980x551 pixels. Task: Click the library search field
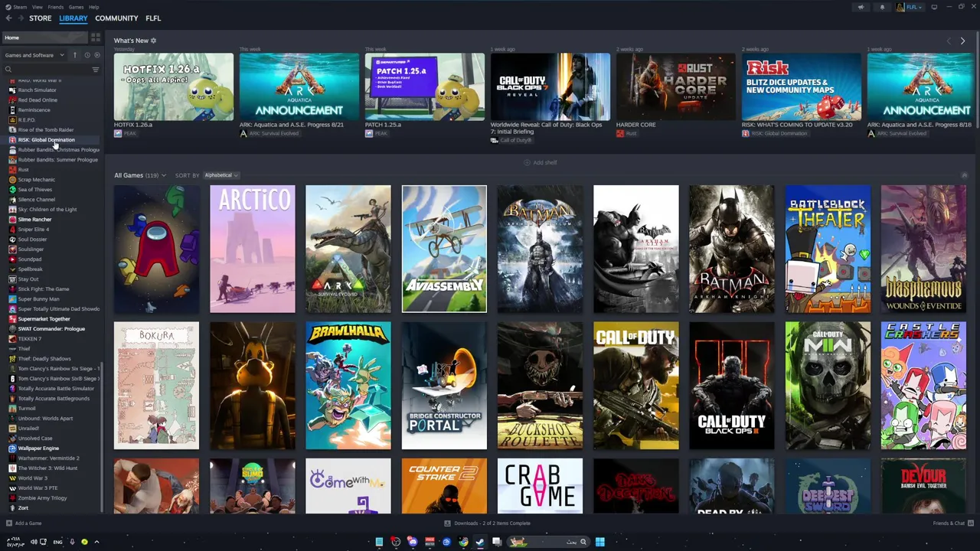tap(46, 70)
